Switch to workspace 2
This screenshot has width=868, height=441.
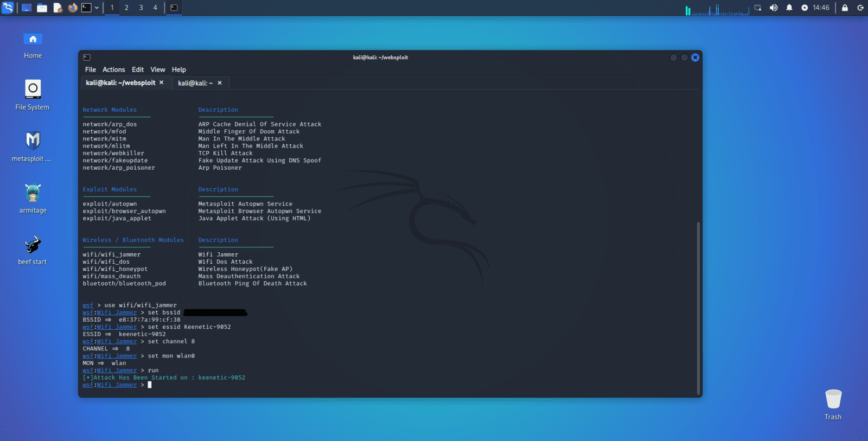pyautogui.click(x=126, y=8)
